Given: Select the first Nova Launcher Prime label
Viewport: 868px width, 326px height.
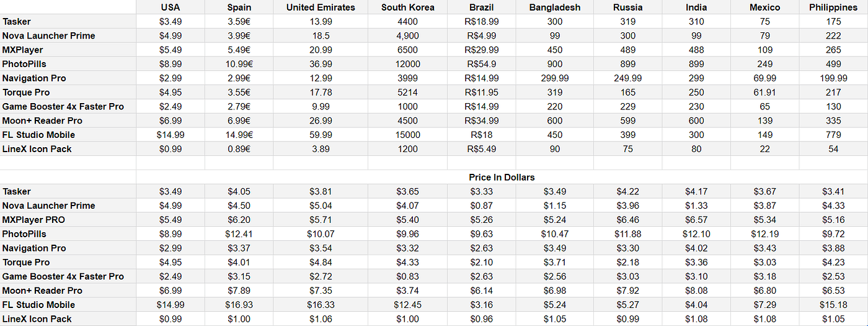Looking at the screenshot, I should [48, 35].
